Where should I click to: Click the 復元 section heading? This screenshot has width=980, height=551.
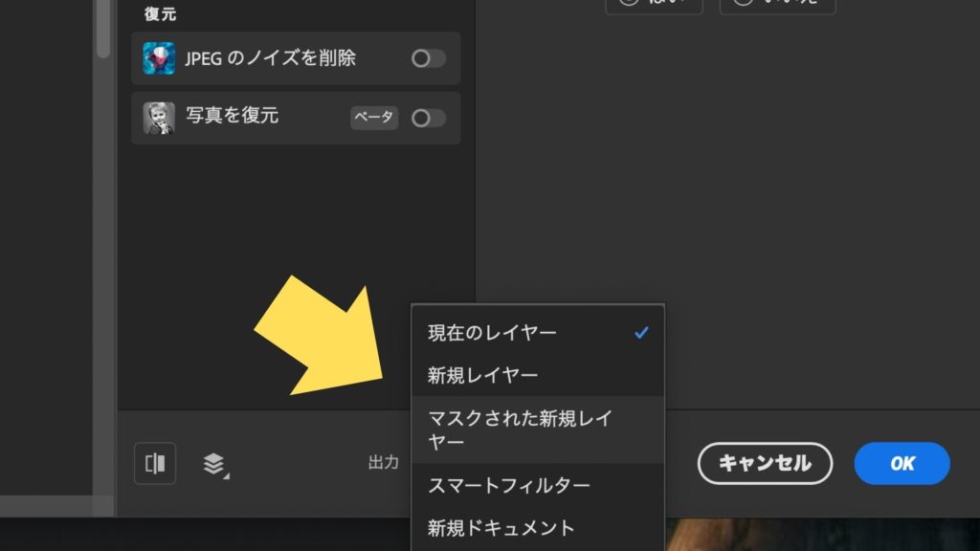pos(161,14)
